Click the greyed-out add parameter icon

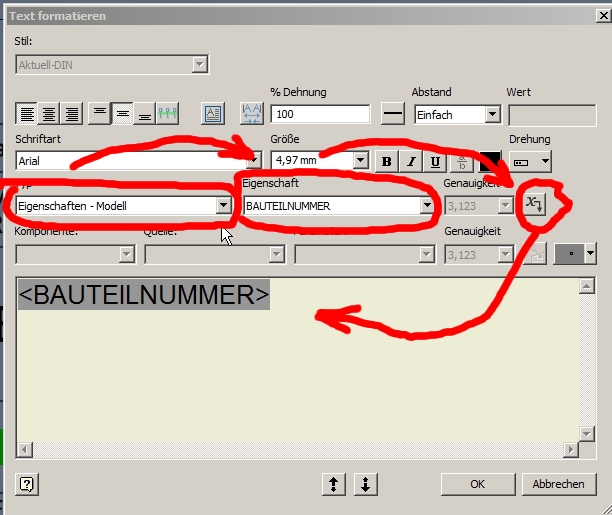[x=534, y=254]
